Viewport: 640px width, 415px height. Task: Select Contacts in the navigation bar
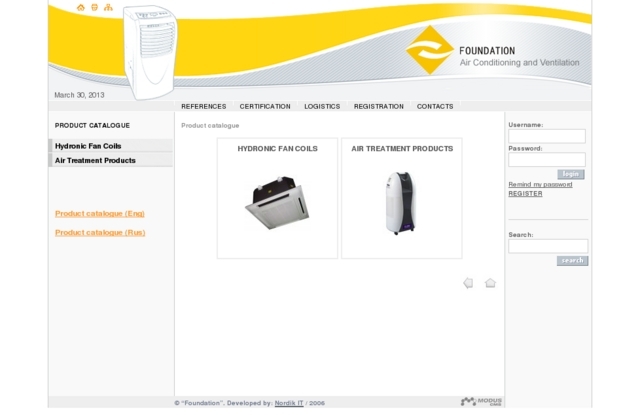(435, 106)
